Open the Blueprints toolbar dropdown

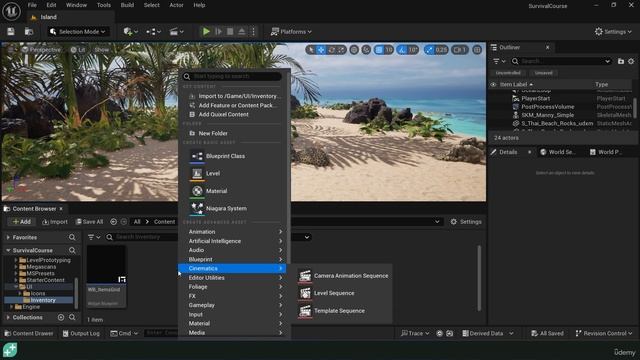pyautogui.click(x=153, y=31)
